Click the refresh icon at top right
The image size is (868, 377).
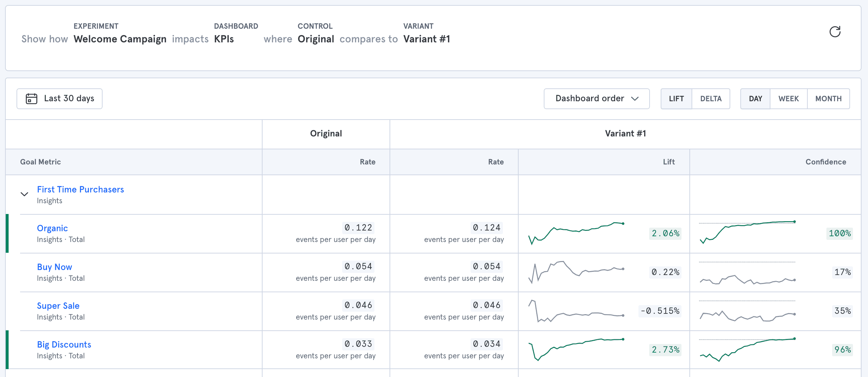[x=835, y=32]
